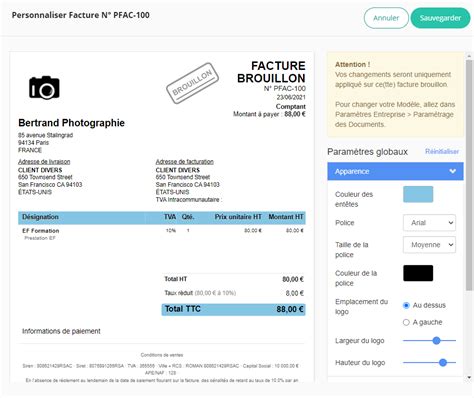Save changes with Sauvegarder button

pos(440,18)
